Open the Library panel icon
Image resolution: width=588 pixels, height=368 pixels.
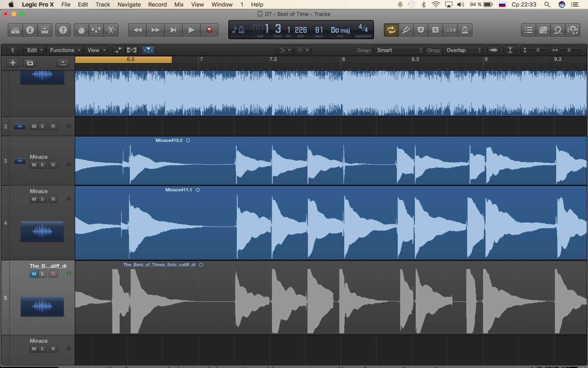(15, 30)
